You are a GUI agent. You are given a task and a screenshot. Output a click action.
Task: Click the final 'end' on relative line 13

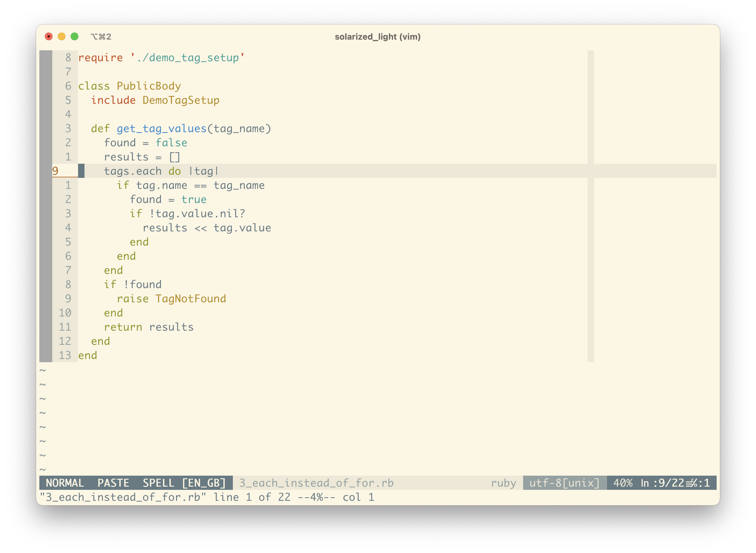click(88, 355)
